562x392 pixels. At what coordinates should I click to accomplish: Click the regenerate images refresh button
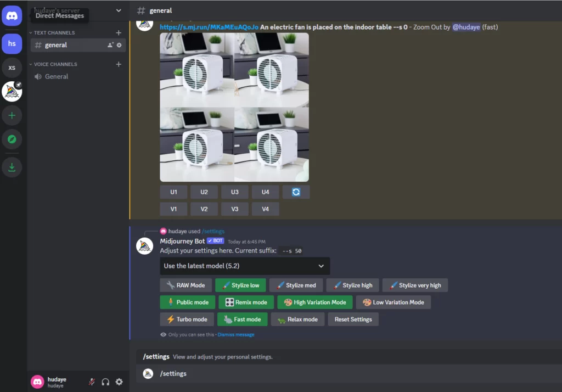pos(296,192)
